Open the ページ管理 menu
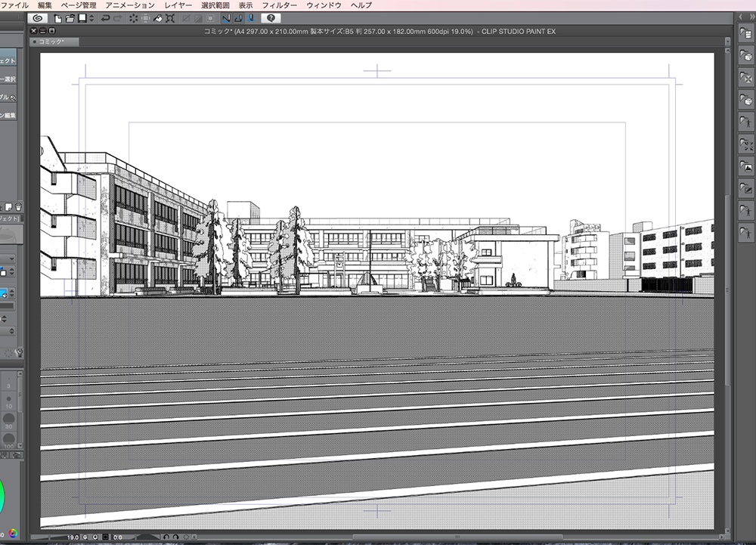Screen dimensions: 756x545 (x=79, y=5)
